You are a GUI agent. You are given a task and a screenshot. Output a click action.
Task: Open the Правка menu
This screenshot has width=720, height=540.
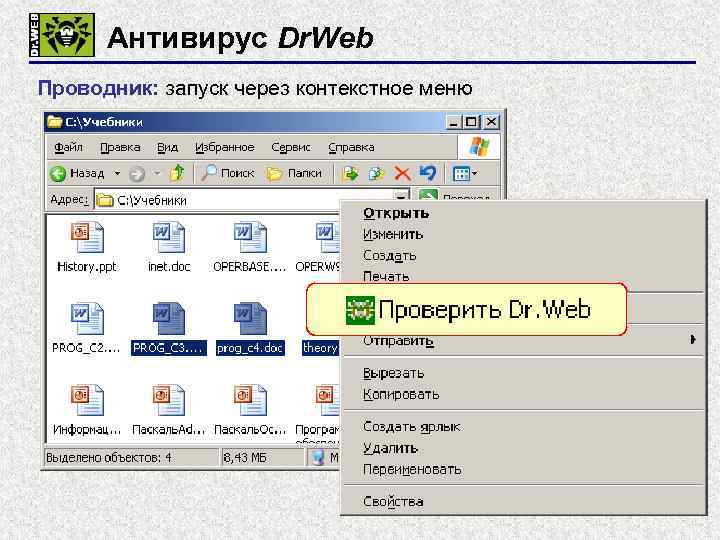tap(120, 147)
